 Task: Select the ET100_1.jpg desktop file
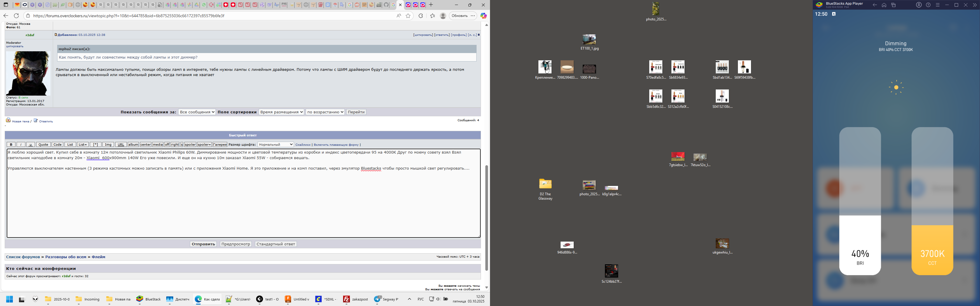[589, 42]
